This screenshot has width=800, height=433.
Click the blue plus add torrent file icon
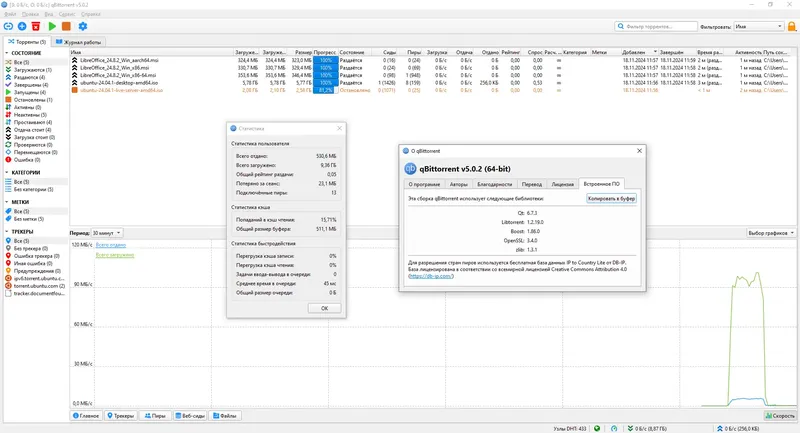[22, 26]
